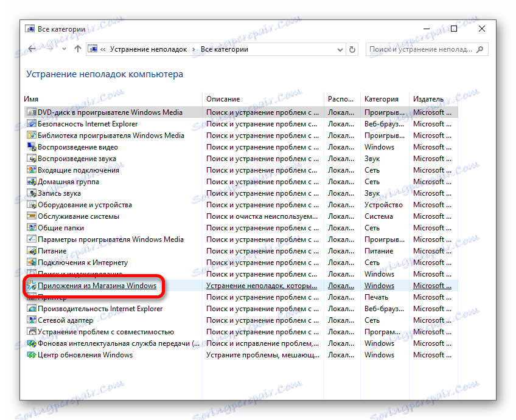Open Устранение проблем с совместимостью troubleshooter
Screen dimensions: 516x420
(106, 332)
